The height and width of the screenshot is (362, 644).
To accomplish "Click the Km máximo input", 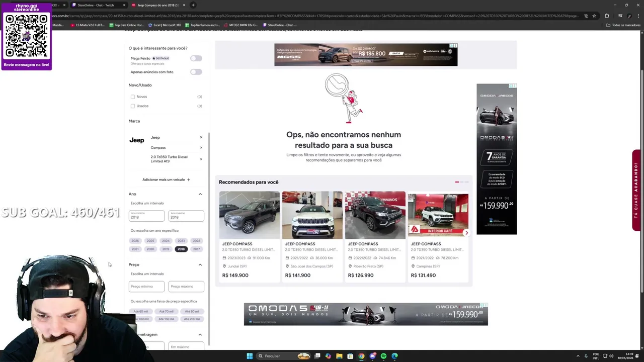I will click(x=186, y=346).
